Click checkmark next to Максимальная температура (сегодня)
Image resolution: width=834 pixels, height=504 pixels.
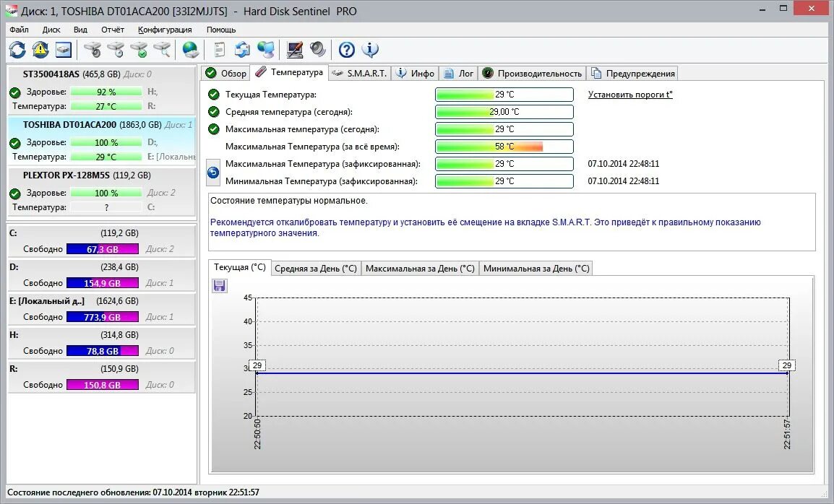click(x=214, y=129)
